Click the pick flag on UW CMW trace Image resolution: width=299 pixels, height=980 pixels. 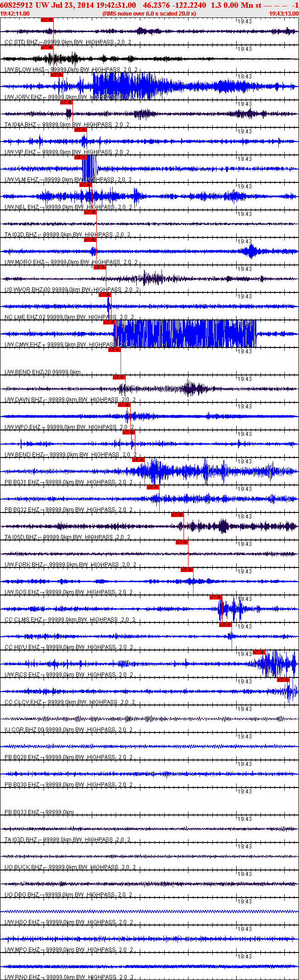pos(110,322)
